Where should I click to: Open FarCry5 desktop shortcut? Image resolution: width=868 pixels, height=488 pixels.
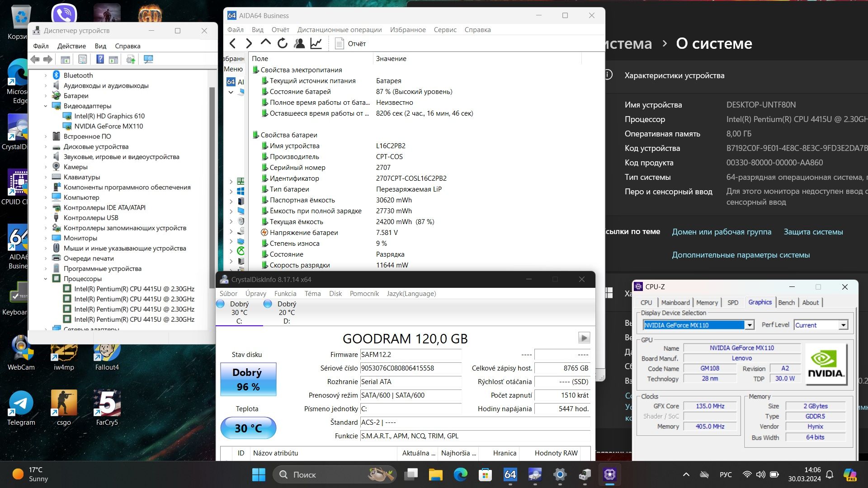[x=107, y=408]
